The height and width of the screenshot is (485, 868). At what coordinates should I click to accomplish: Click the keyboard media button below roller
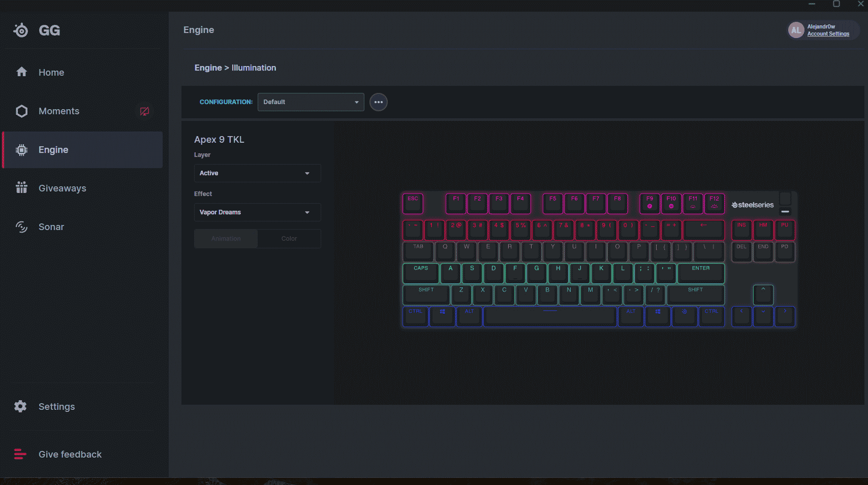[x=785, y=211]
